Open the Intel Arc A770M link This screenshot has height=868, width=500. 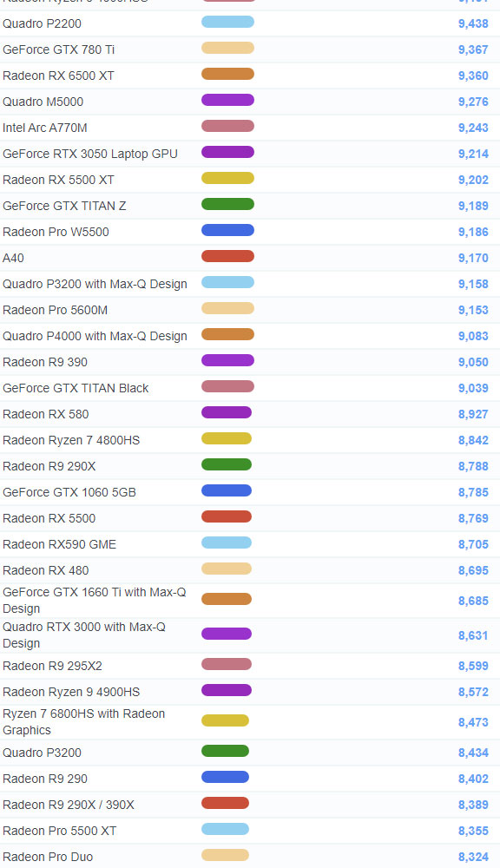45,128
